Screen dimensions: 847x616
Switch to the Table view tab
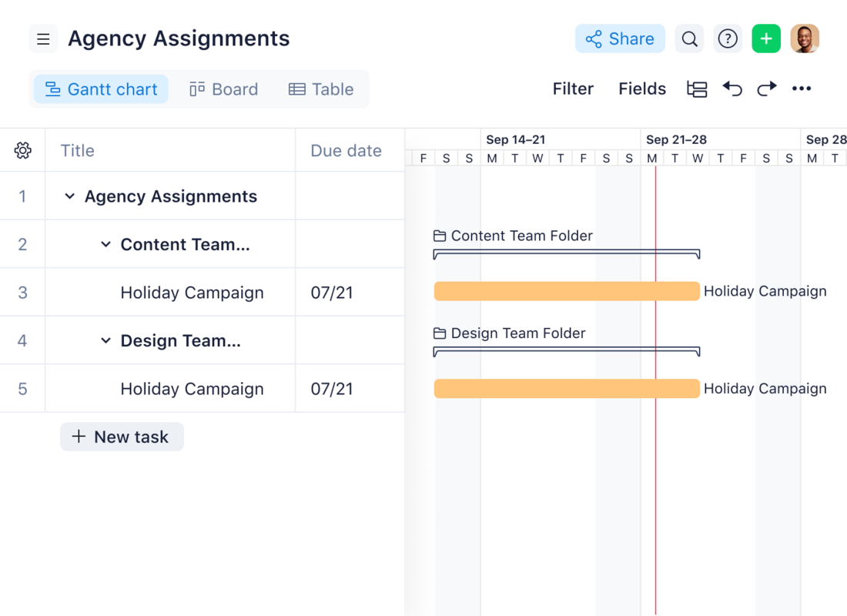point(321,89)
